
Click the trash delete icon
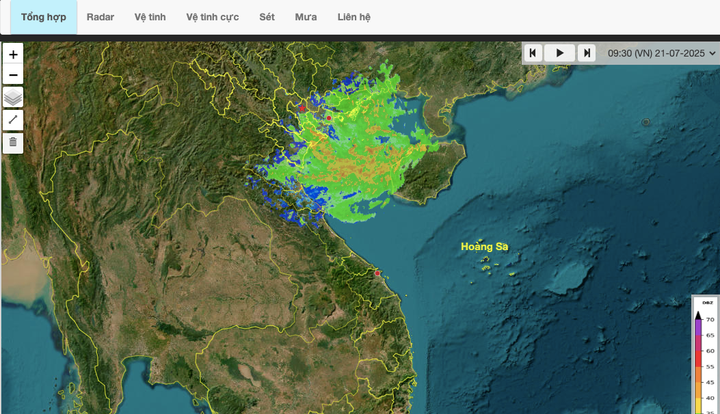(13, 142)
